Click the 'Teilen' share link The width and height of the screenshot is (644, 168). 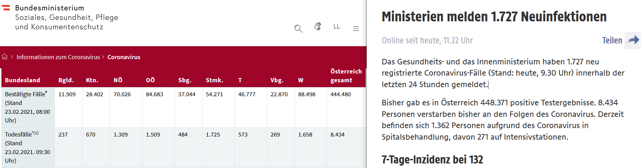click(612, 41)
